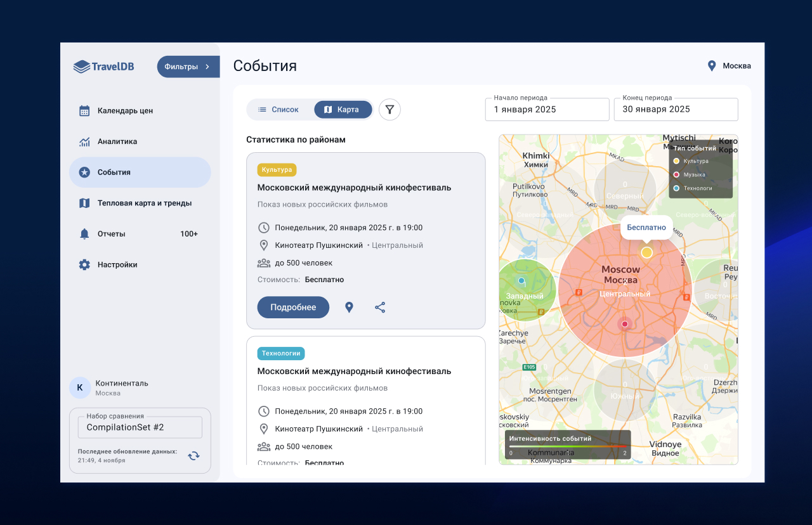Open Тепловая карта и тренды
812x525 pixels.
[x=140, y=204]
